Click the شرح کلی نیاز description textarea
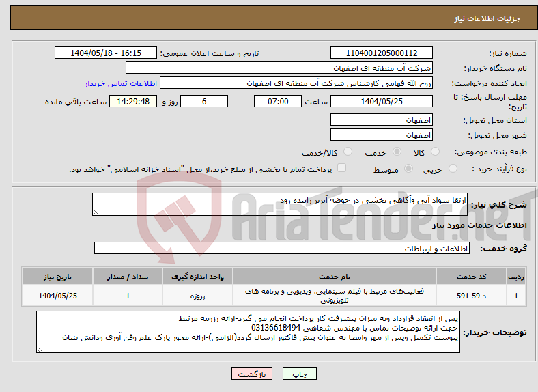This screenshot has width=538, height=392. 280,204
